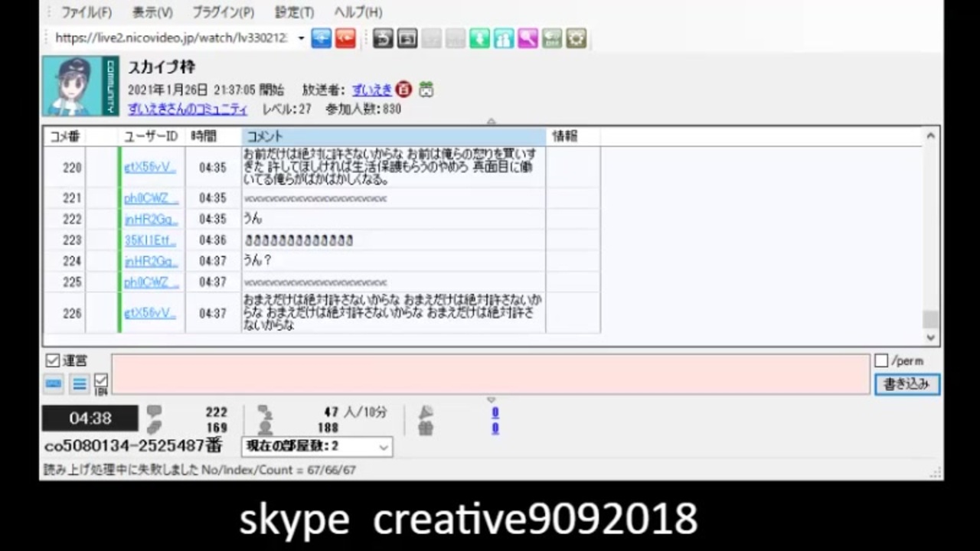Click the 0 link beside party popper

[495, 412]
